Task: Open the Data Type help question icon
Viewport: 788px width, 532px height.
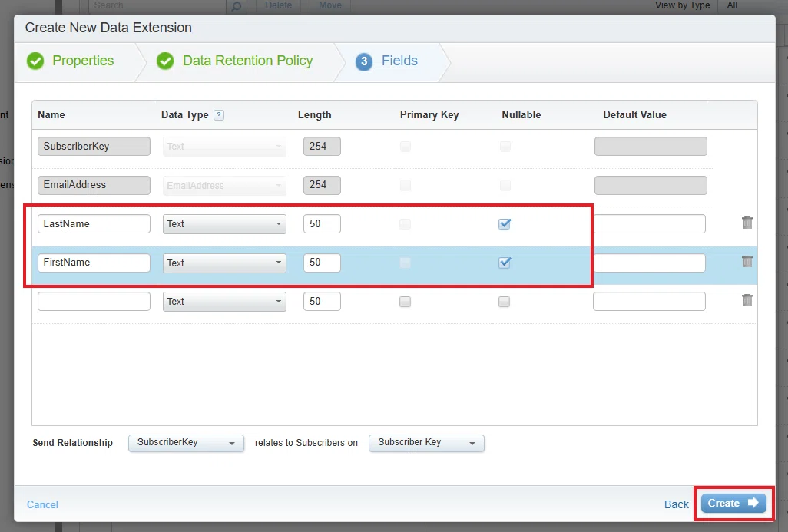Action: [219, 115]
